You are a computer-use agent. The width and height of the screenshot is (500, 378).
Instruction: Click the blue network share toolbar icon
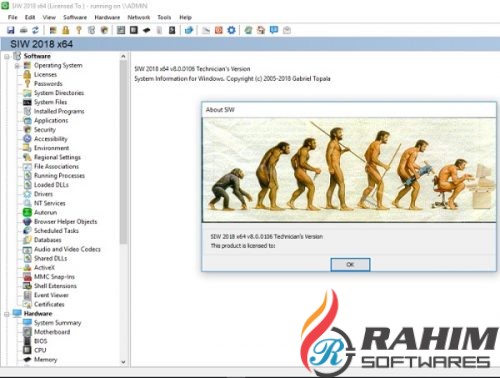tap(189, 30)
